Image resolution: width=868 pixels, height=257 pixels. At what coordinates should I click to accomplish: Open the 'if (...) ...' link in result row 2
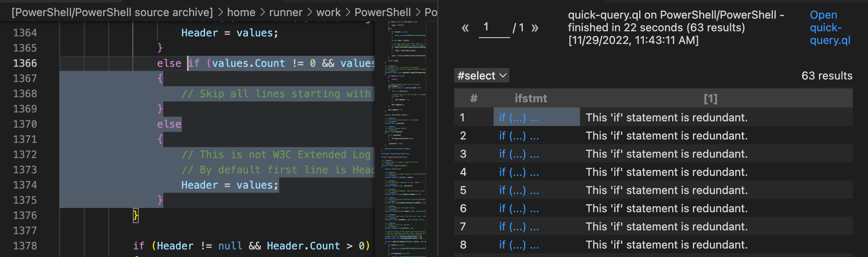519,135
